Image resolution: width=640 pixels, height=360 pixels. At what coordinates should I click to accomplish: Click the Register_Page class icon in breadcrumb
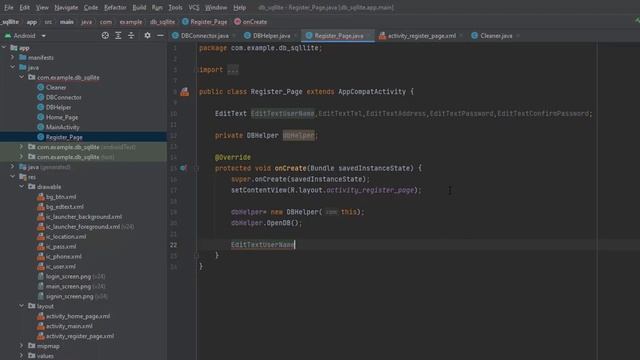(x=185, y=22)
